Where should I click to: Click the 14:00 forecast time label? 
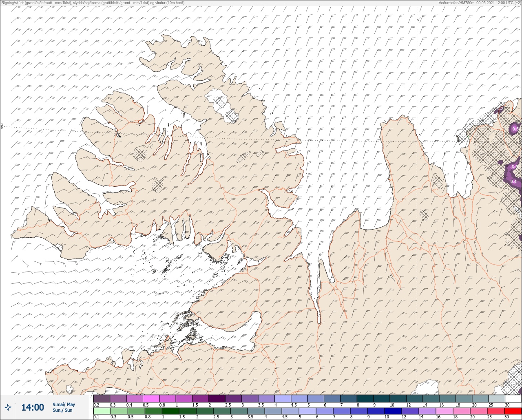coord(33,407)
